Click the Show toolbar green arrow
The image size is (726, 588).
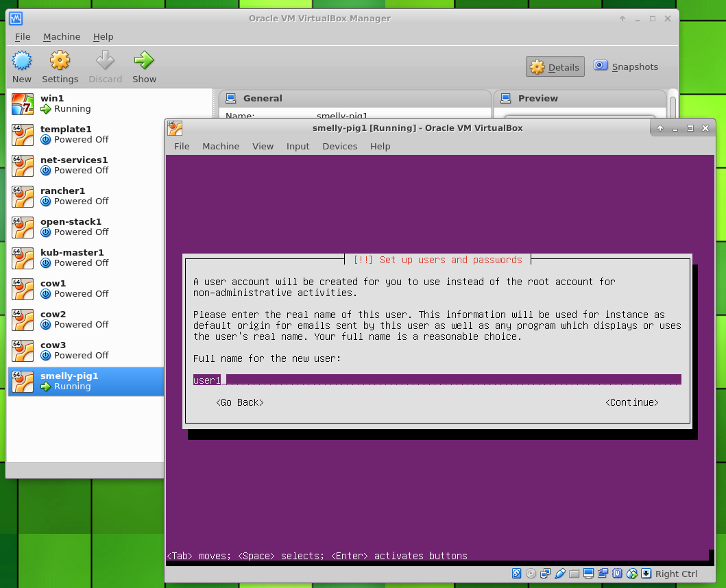(x=144, y=60)
